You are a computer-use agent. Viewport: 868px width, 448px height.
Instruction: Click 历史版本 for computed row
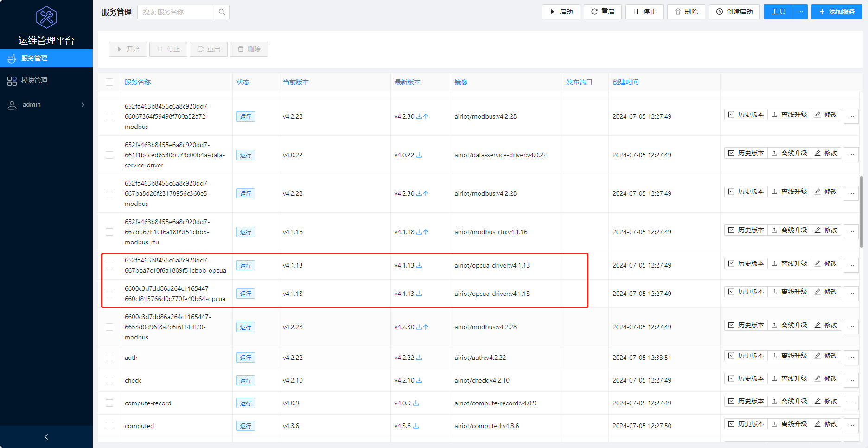[746, 424]
